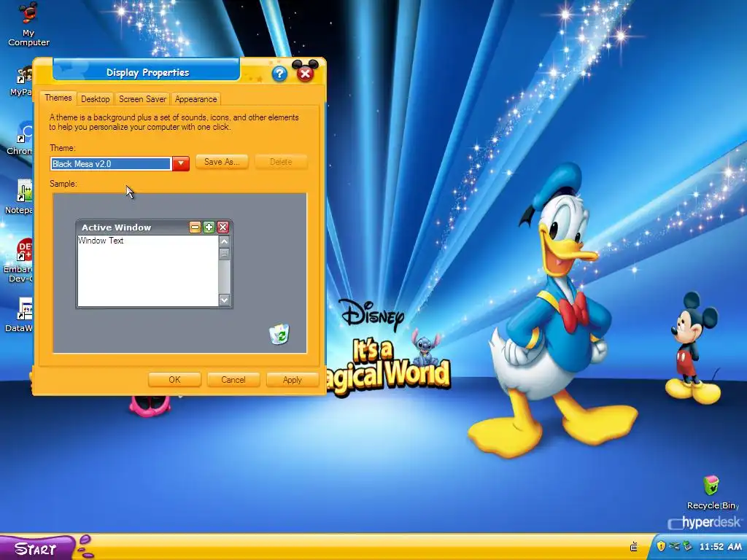Select the Chrome desktop shortcut
The width and height of the screenshot is (747, 560).
click(20, 138)
